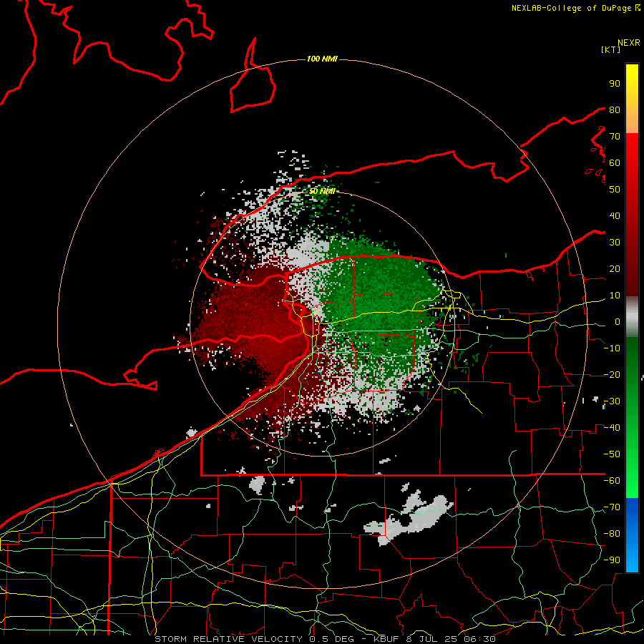The width and height of the screenshot is (644, 644).
Task: Click the 20 value on velocity scale
Action: 615,268
